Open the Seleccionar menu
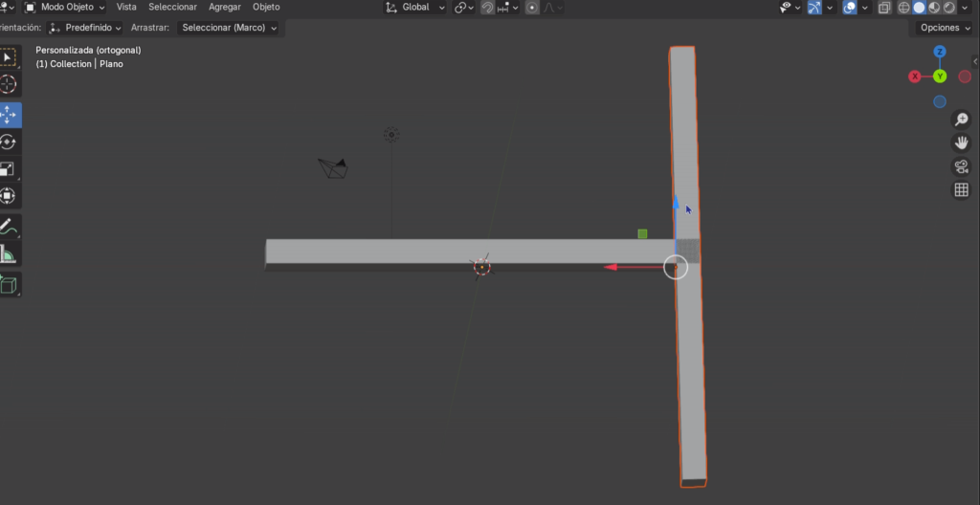This screenshot has height=505, width=980. click(172, 8)
